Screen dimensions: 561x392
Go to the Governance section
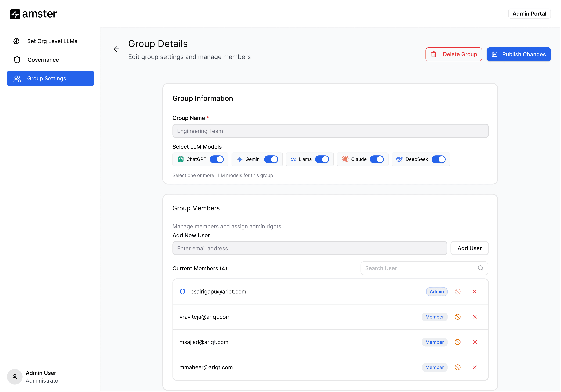pos(43,60)
